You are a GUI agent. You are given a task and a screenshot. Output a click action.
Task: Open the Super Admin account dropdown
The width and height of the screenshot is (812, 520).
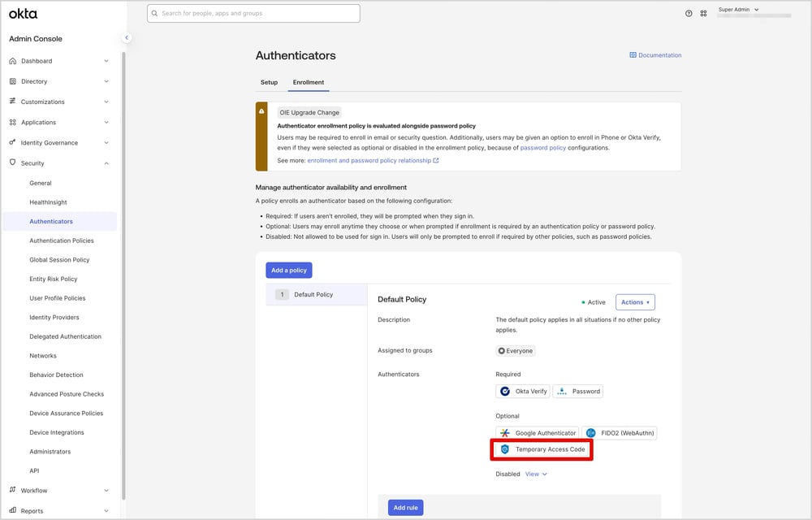pyautogui.click(x=738, y=9)
